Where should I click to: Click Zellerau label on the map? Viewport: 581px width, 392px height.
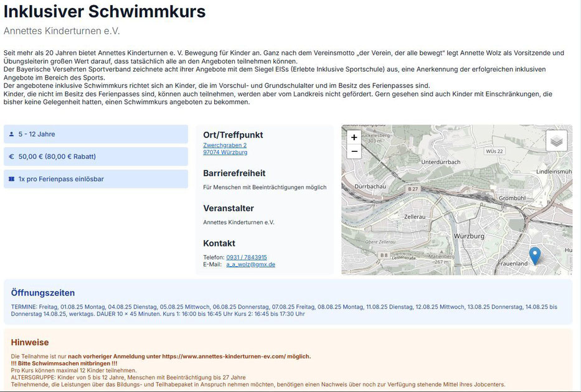[415, 217]
